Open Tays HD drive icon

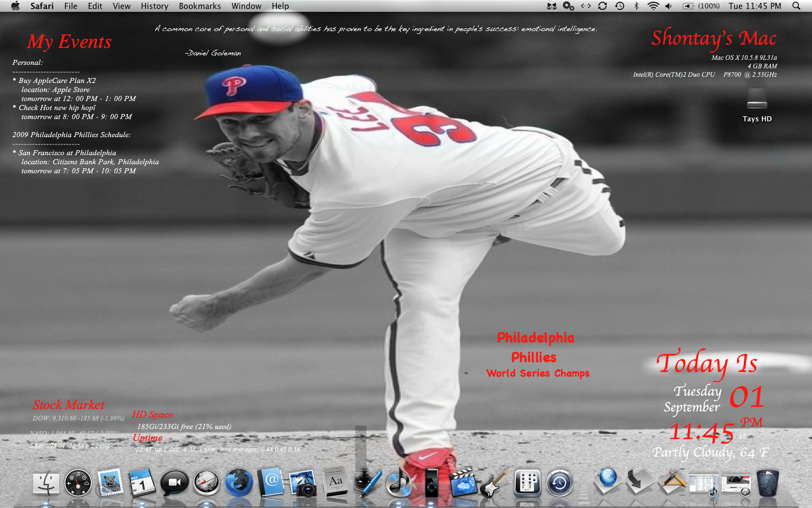pos(757,106)
